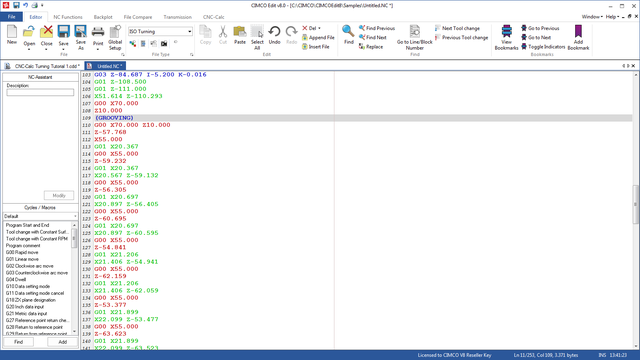
Task: Select Program Start and End macro
Action: pos(27,225)
